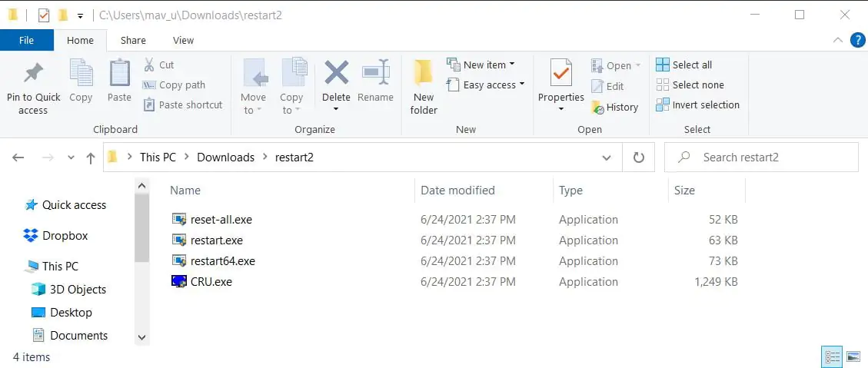
Task: Open the File menu
Action: click(x=26, y=40)
